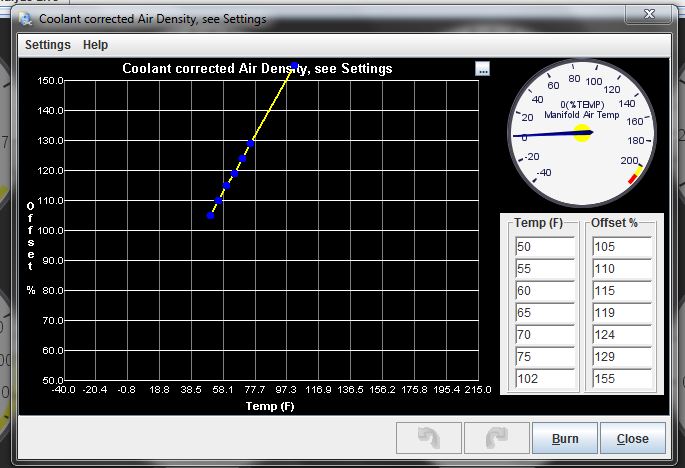This screenshot has width=685, height=468.
Task: Click the Close button at bottom
Action: 632,438
